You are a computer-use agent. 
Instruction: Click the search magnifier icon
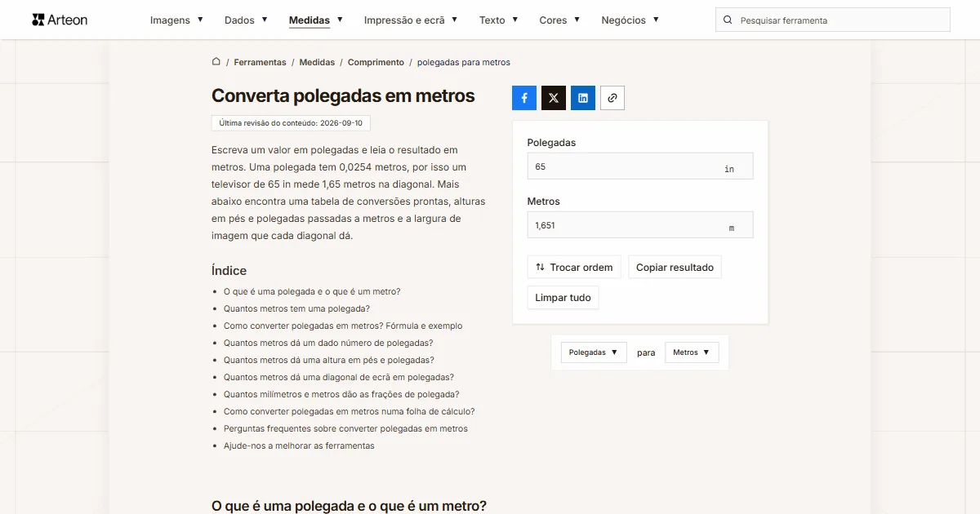728,20
